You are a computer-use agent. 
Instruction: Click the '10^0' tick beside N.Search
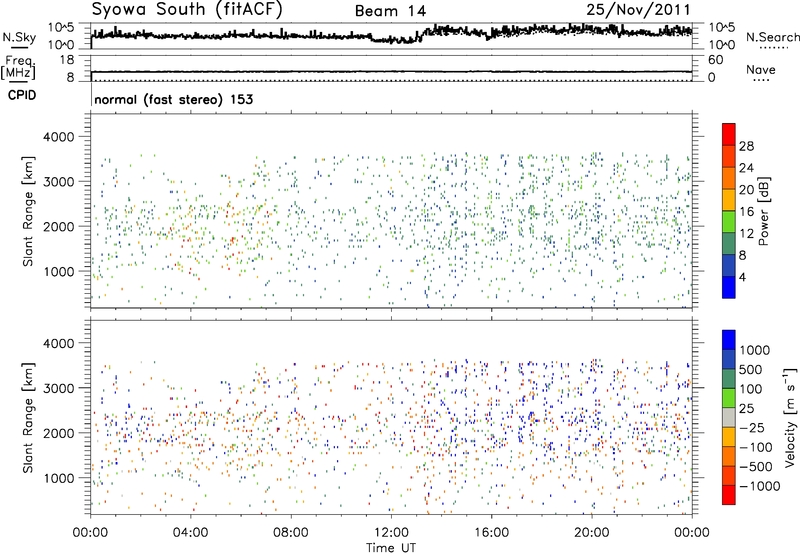click(722, 45)
